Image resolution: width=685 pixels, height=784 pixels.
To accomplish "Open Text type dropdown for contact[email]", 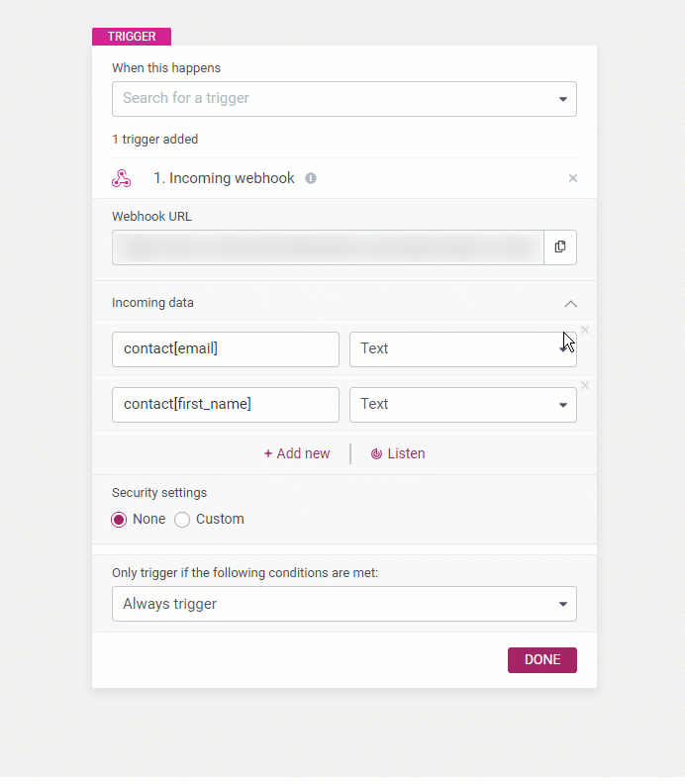I will (x=463, y=349).
